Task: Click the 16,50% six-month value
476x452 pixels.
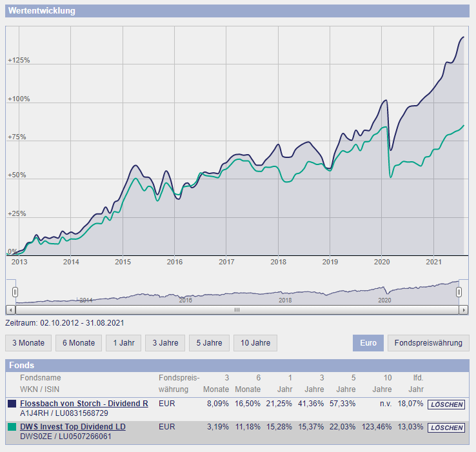Action: 248,404
